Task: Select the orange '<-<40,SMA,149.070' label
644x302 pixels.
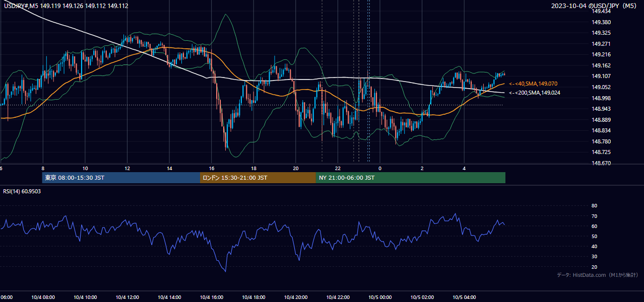Action: (533, 84)
